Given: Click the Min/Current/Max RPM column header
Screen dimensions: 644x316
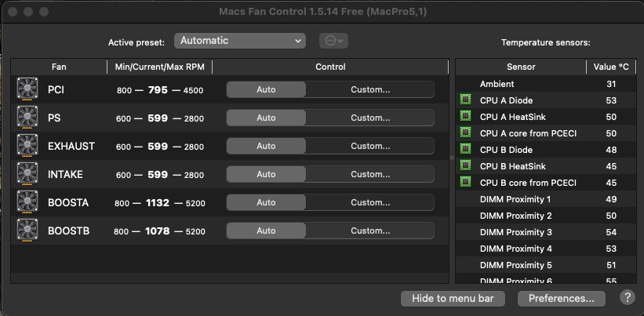Looking at the screenshot, I should click(160, 67).
